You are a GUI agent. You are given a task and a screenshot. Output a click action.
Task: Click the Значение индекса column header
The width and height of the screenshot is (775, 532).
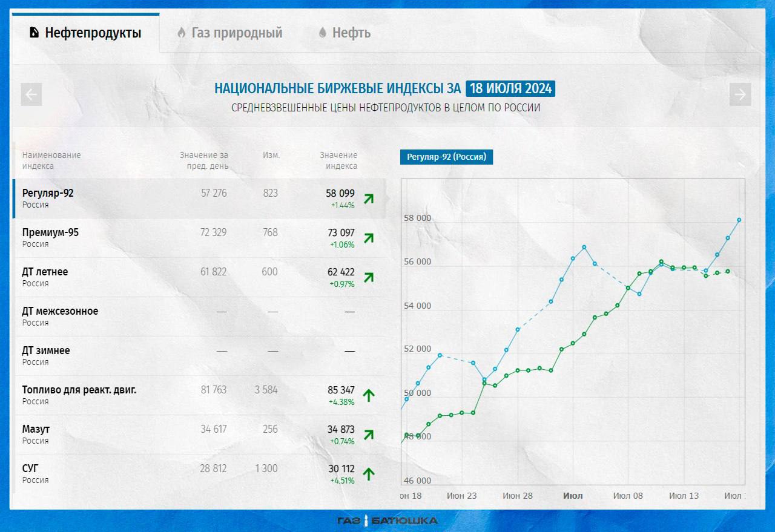click(338, 160)
